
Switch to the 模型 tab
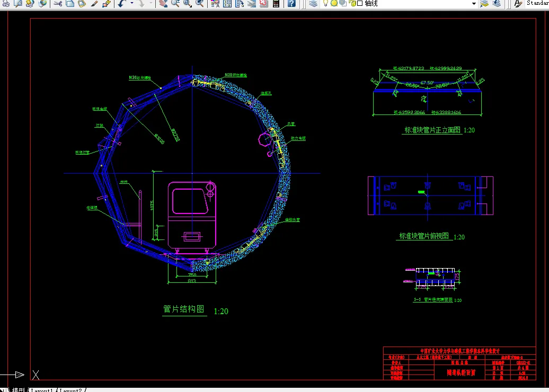coord(18,389)
